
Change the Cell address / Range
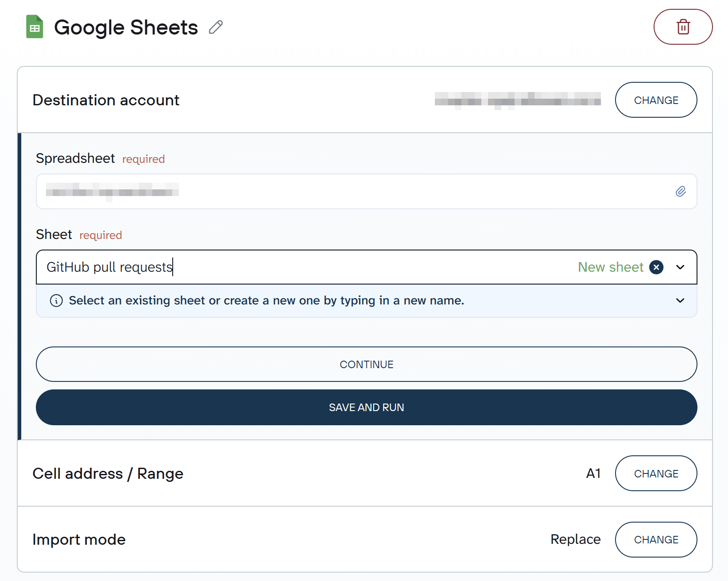click(x=656, y=473)
